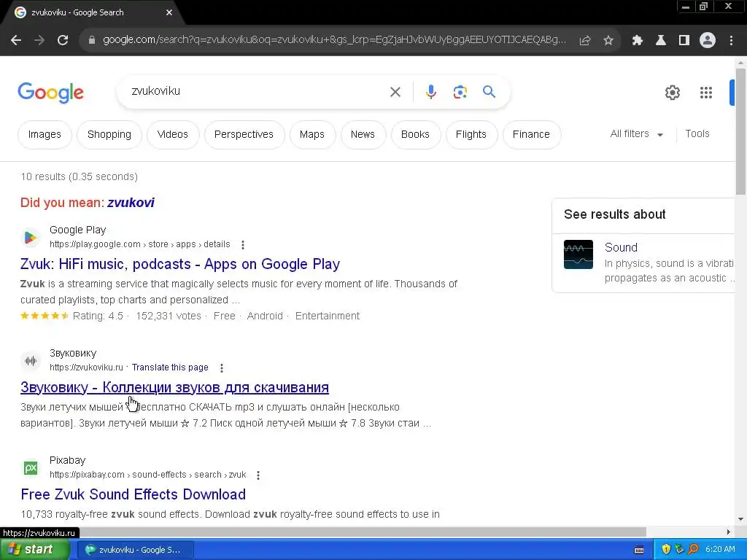Click the Google Play favicon
Screen dimensions: 747x560
(x=31, y=237)
